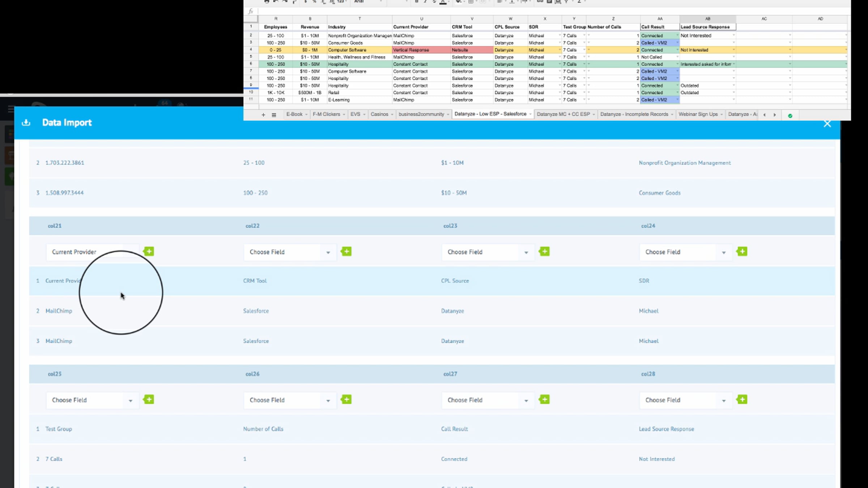Click green plus icon beside col27 field
Image resolution: width=868 pixels, height=488 pixels.
(x=544, y=400)
